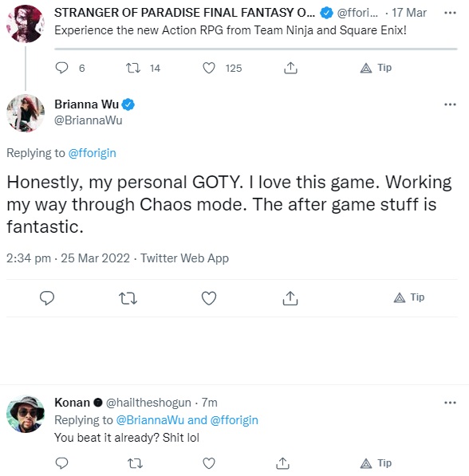Open Brianna Wu's profile picture
The height and width of the screenshot is (476, 469).
coord(26,113)
